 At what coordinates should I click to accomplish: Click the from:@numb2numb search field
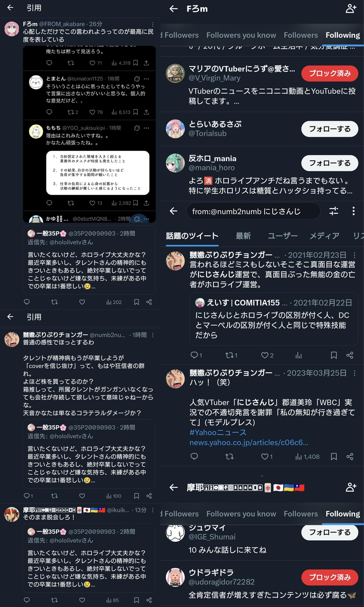pos(253,211)
